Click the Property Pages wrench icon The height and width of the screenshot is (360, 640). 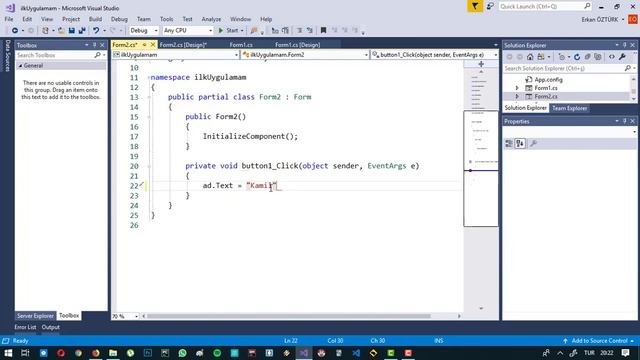click(533, 144)
